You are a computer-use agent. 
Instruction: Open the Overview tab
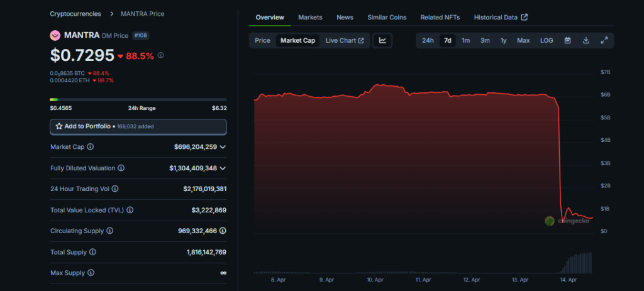pyautogui.click(x=270, y=17)
